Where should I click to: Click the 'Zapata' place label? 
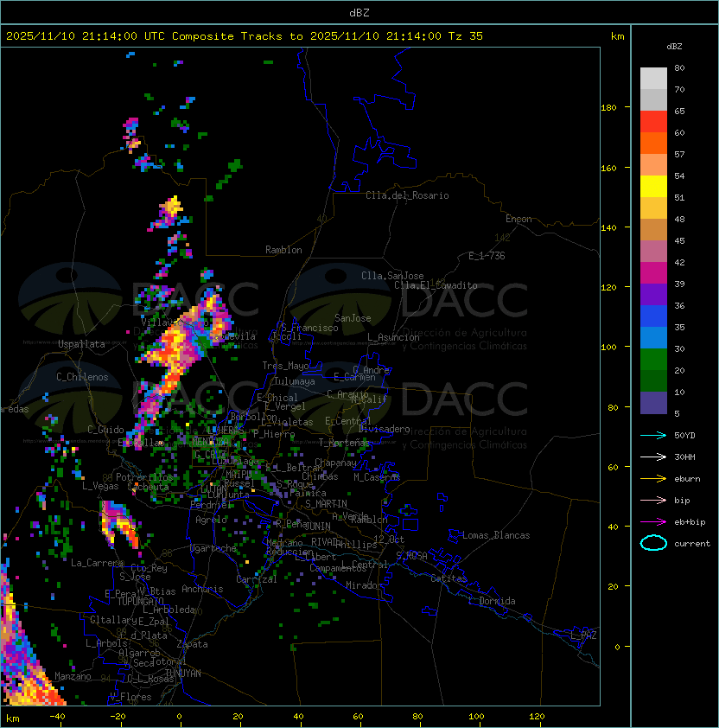[x=192, y=644]
